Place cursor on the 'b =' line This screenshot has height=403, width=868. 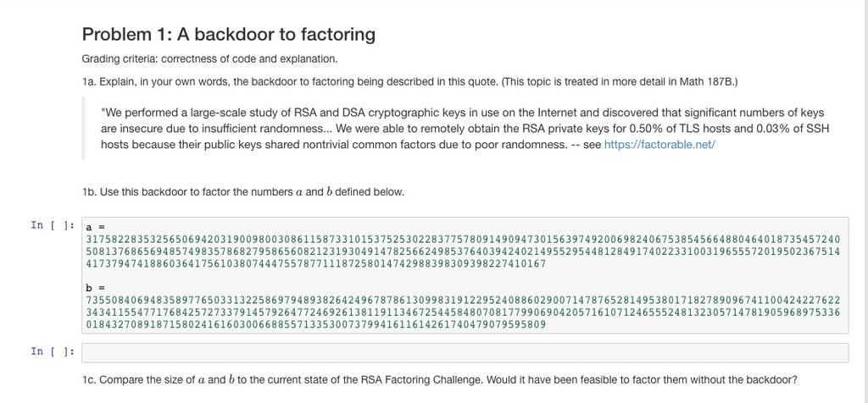pyautogui.click(x=95, y=288)
